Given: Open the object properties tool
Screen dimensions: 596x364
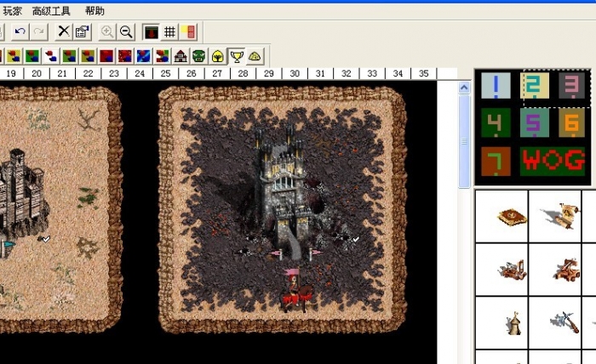Looking at the screenshot, I should pyautogui.click(x=83, y=31).
